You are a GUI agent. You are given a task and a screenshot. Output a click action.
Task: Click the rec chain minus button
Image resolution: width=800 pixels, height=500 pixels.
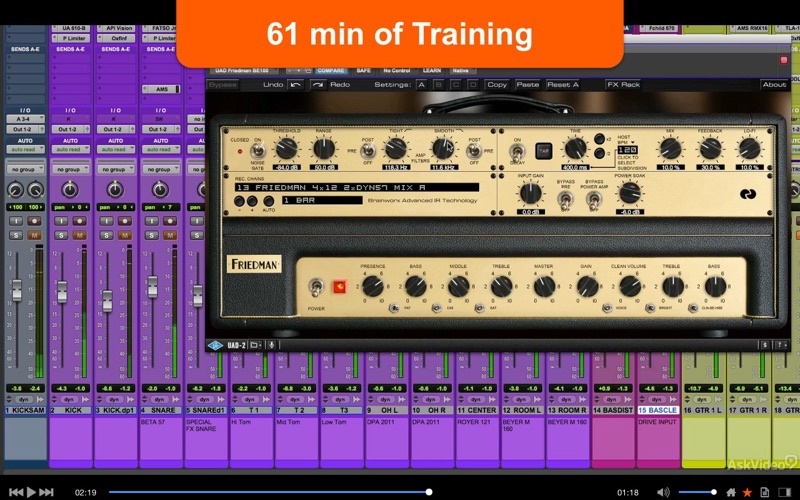click(239, 201)
